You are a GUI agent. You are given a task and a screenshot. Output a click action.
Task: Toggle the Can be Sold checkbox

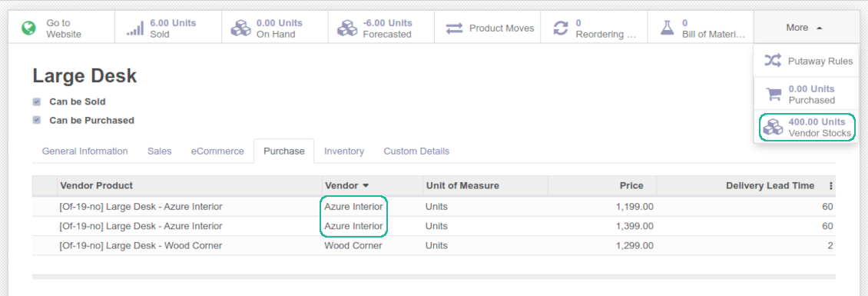(37, 102)
